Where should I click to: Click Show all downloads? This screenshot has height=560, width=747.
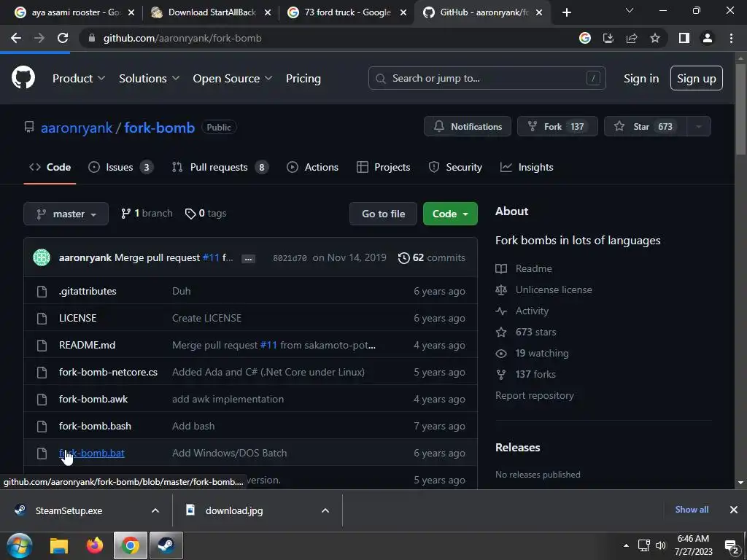(692, 510)
